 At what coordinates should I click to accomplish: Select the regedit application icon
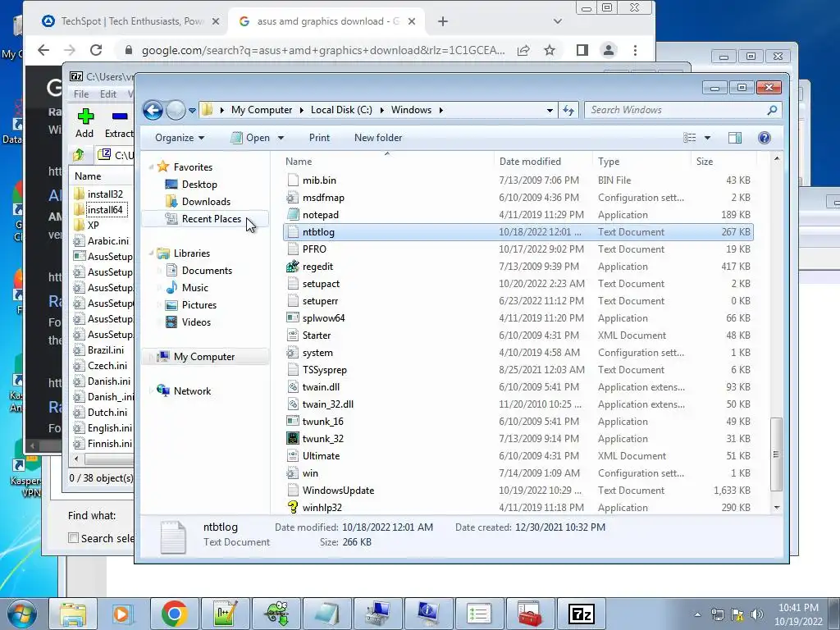point(293,267)
